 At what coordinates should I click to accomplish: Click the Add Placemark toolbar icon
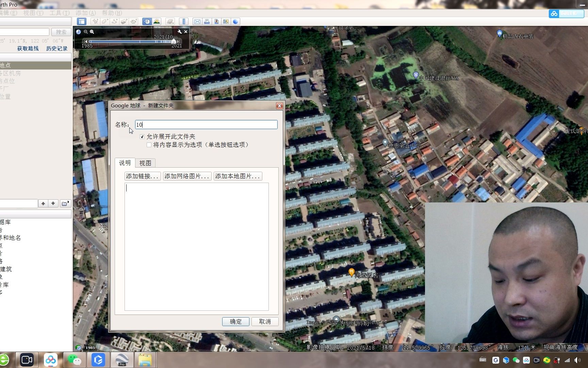click(95, 21)
